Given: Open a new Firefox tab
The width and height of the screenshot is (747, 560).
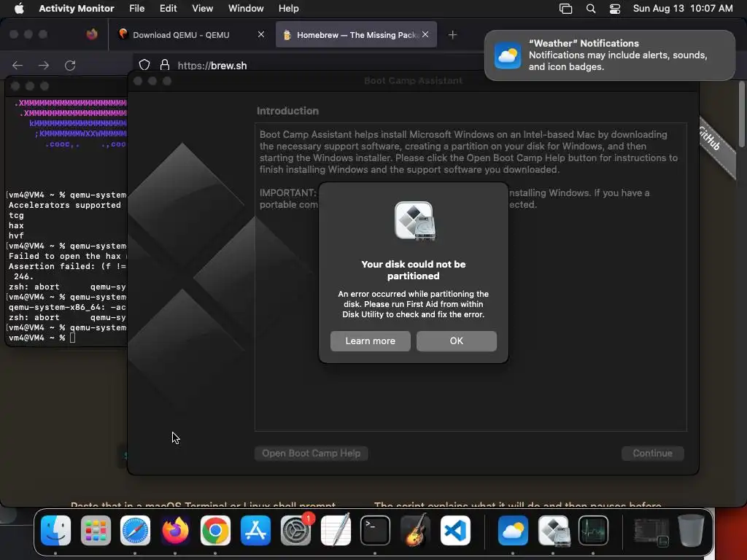Looking at the screenshot, I should point(452,35).
